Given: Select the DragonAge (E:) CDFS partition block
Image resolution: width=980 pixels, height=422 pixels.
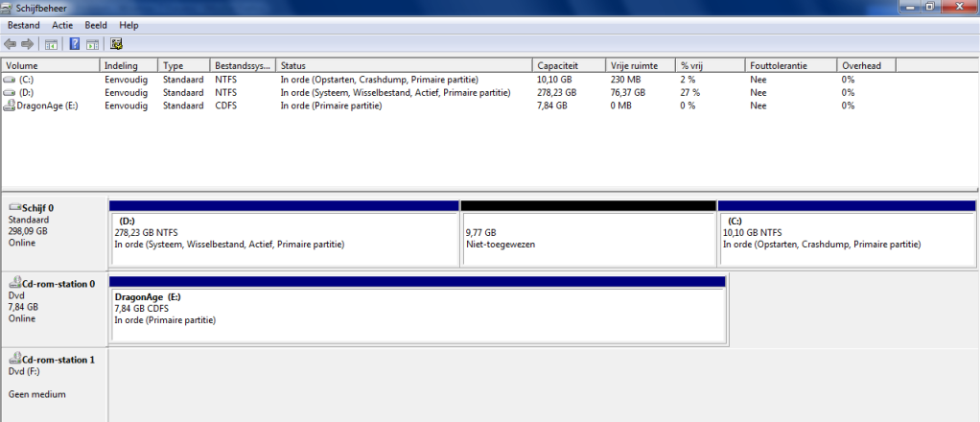Looking at the screenshot, I should 417,313.
